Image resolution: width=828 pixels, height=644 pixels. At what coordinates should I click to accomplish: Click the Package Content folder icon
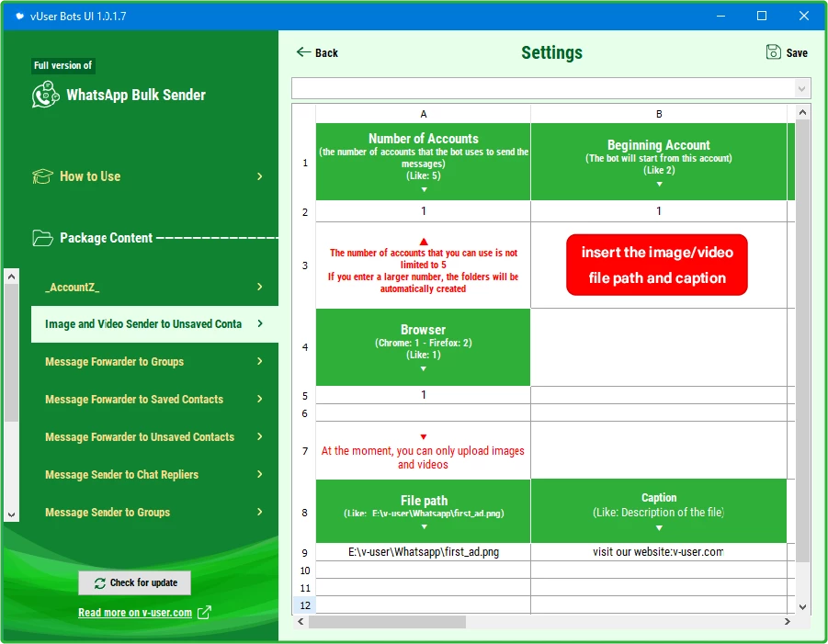pyautogui.click(x=42, y=238)
